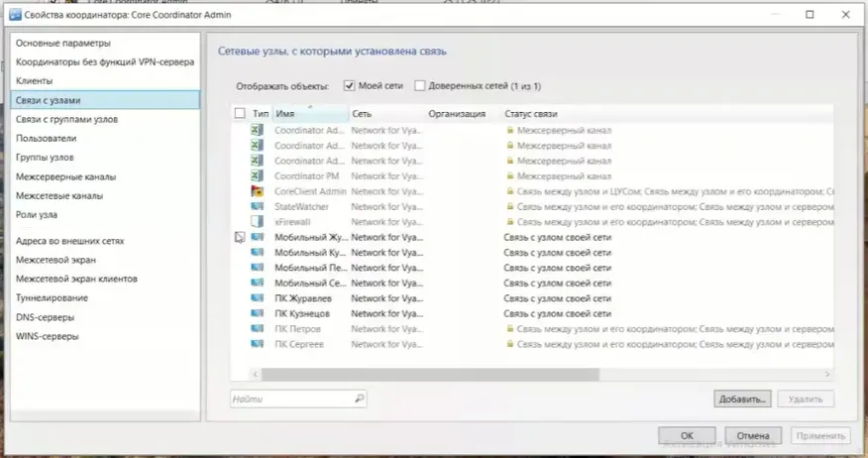
Task: Open Связи с группами узлов section
Action: click(105, 119)
